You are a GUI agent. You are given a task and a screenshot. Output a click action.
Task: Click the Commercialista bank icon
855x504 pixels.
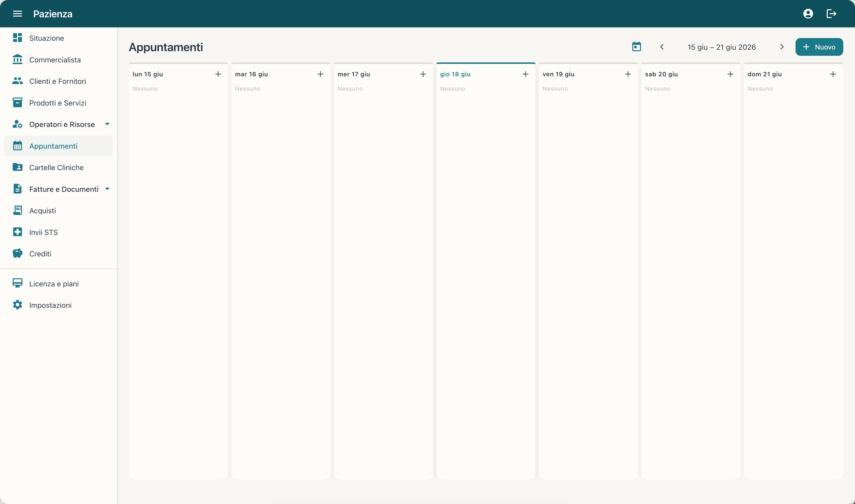tap(17, 59)
